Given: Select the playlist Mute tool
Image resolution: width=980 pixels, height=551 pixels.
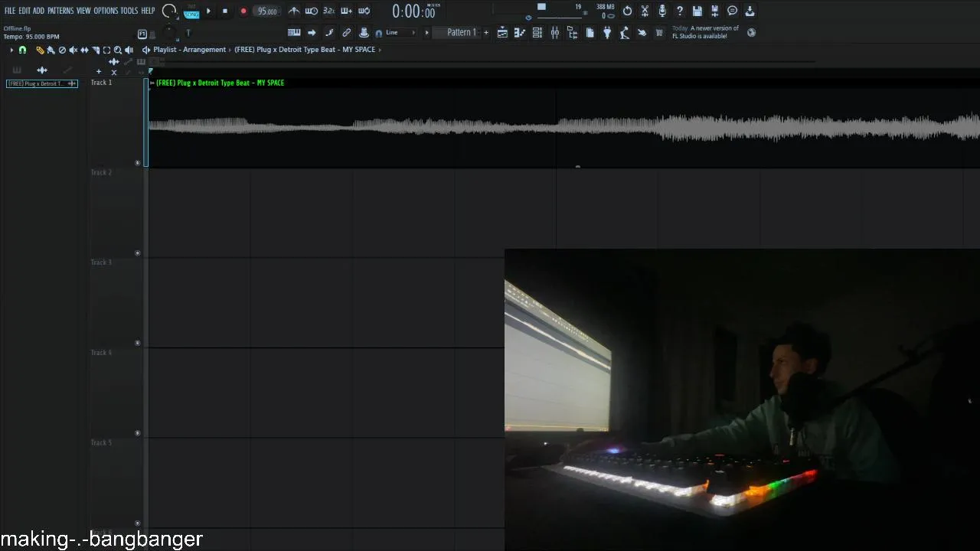Looking at the screenshot, I should 73,50.
